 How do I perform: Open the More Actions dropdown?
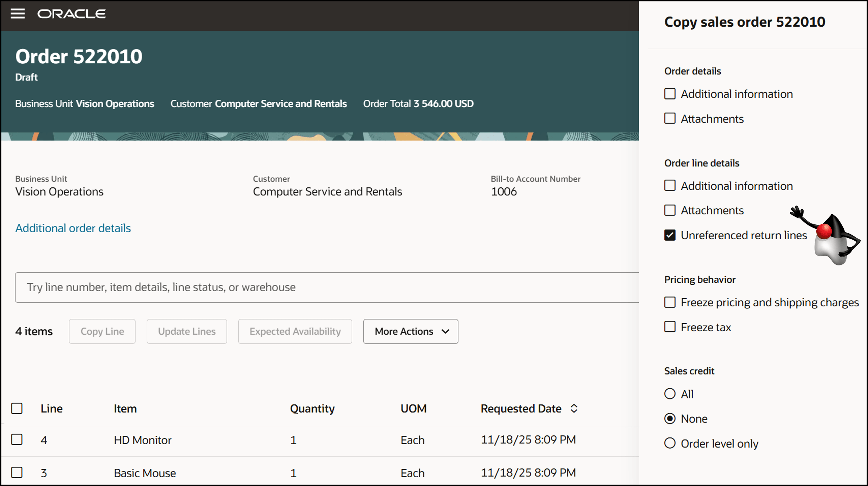click(411, 331)
